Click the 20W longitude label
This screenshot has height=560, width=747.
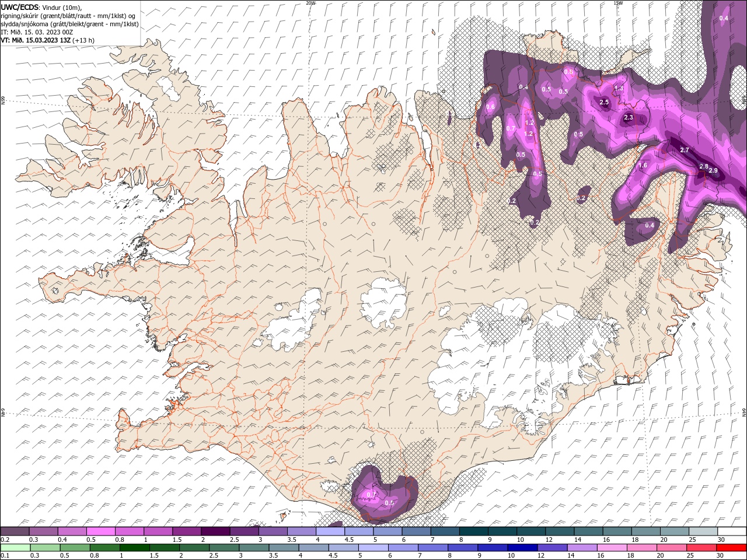click(310, 2)
